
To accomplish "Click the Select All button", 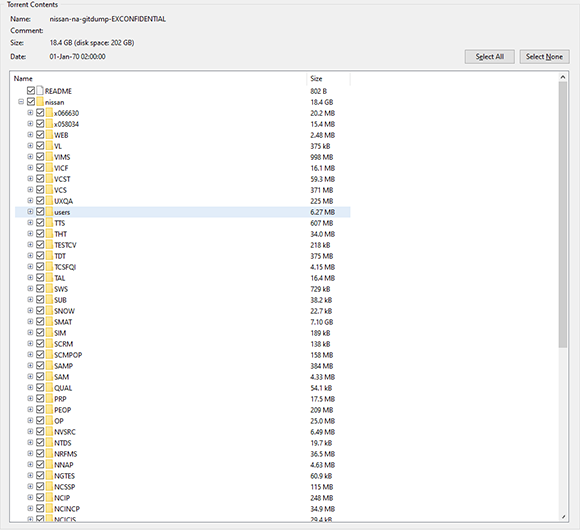I will [x=489, y=57].
